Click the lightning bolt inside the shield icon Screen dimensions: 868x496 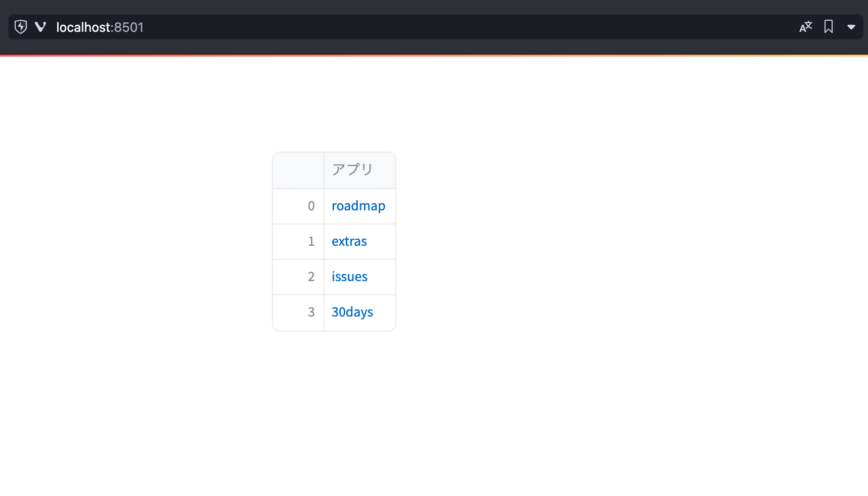pyautogui.click(x=20, y=27)
